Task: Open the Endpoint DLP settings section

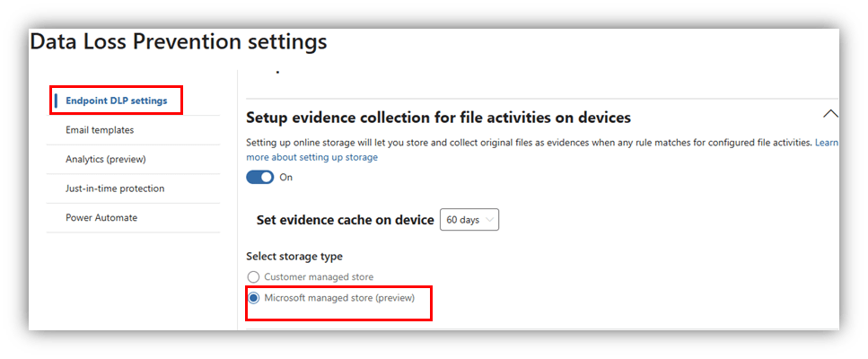Action: coord(117,101)
